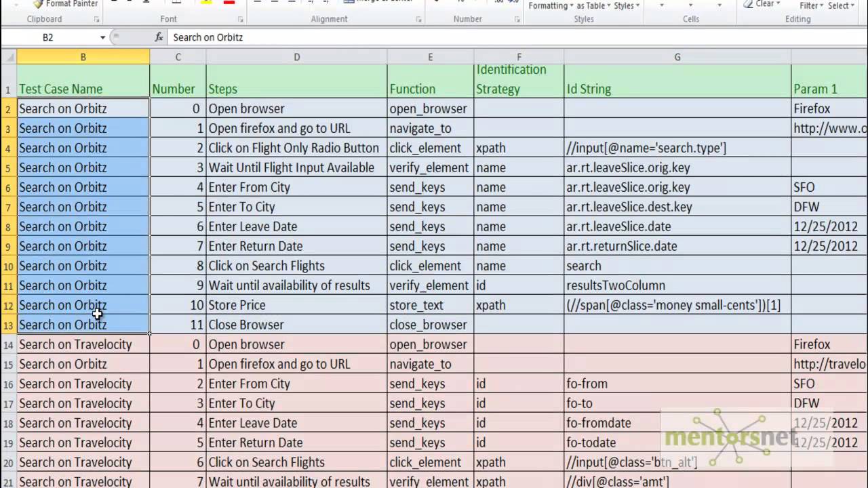The height and width of the screenshot is (488, 868).
Task: Click 'Wait Until Flight Input Available' cell
Action: click(296, 167)
